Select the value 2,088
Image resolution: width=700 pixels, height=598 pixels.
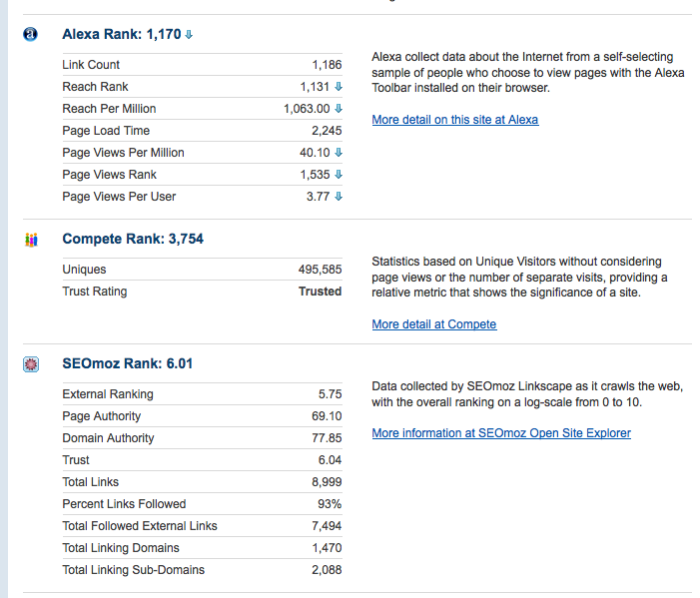click(327, 570)
